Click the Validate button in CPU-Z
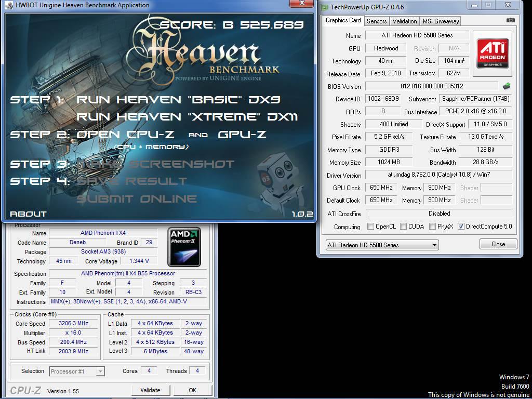Image resolution: width=532 pixels, height=399 pixels. pyautogui.click(x=150, y=390)
